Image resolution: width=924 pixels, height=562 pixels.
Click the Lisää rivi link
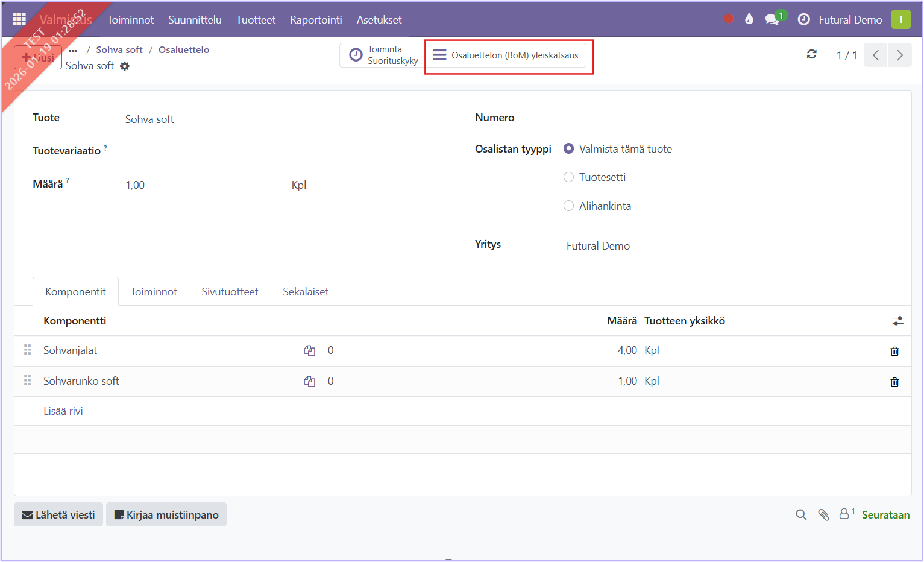tap(63, 411)
